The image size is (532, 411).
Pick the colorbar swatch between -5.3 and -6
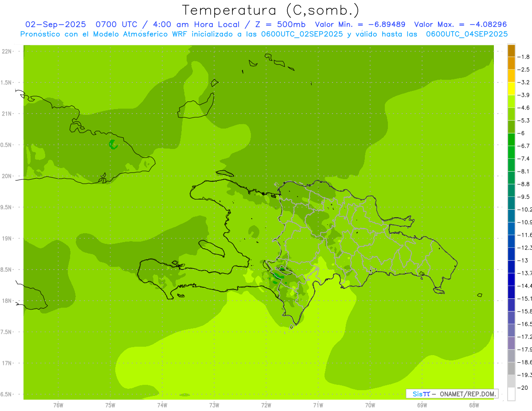coord(511,127)
